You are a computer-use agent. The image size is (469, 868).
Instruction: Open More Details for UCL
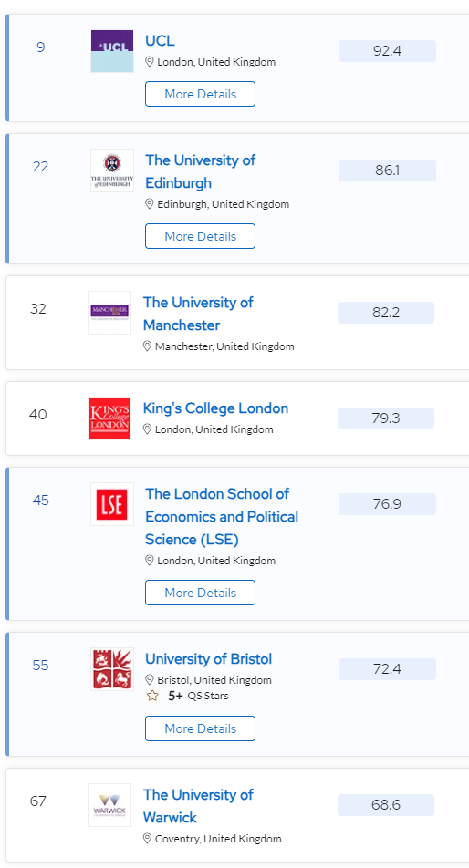200,94
